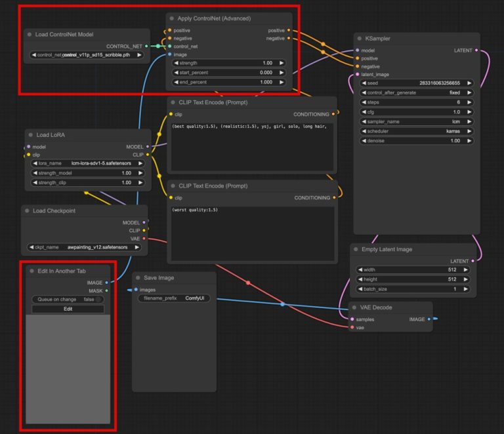This screenshot has height=434, width=504.
Task: Click the VAE Decode samples input socket
Action: click(352, 319)
